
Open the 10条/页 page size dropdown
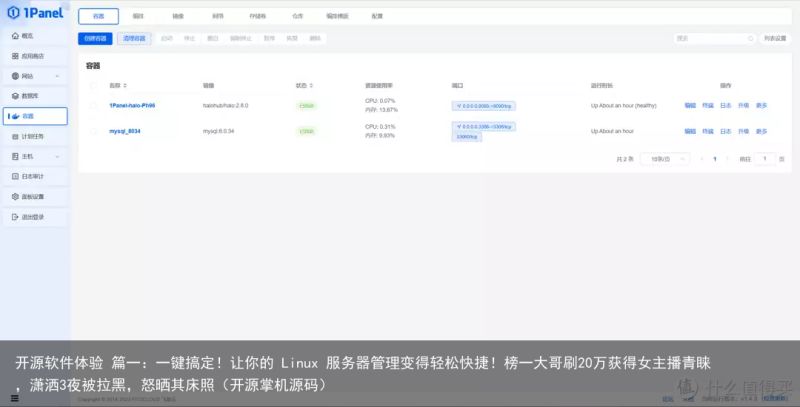665,159
